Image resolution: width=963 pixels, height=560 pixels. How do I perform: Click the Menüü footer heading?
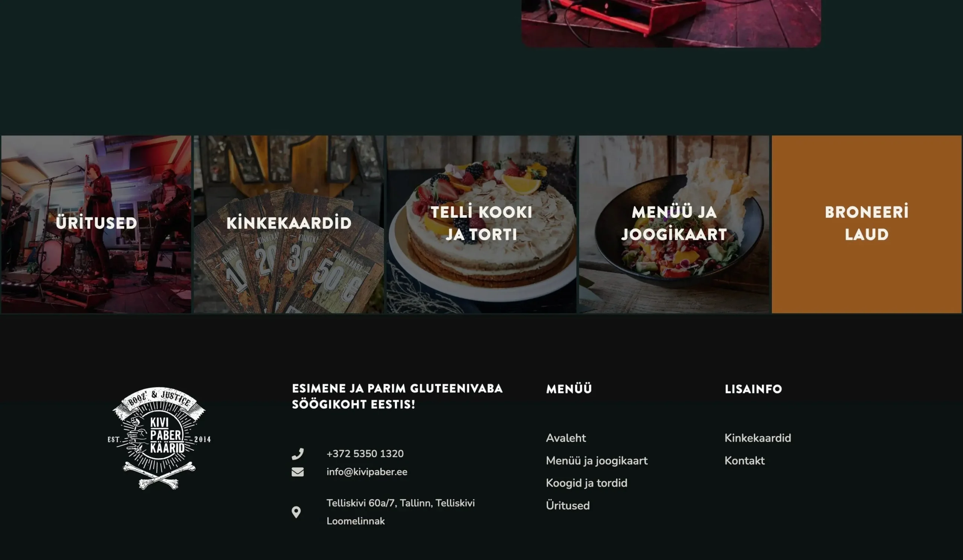coord(569,389)
